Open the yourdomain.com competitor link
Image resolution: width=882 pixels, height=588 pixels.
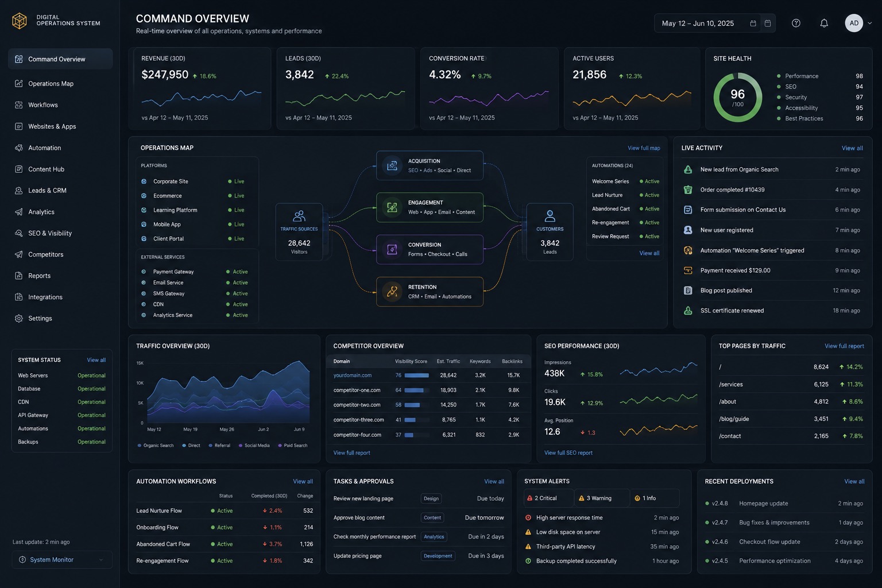click(x=353, y=376)
